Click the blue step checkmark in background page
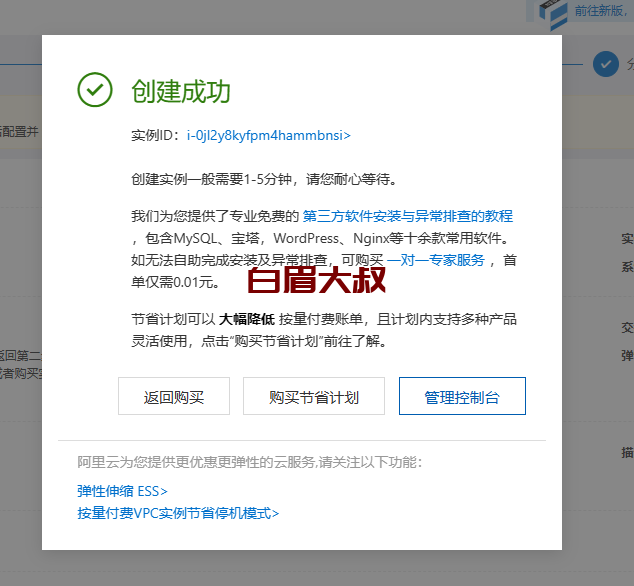634x586 pixels. 606,64
